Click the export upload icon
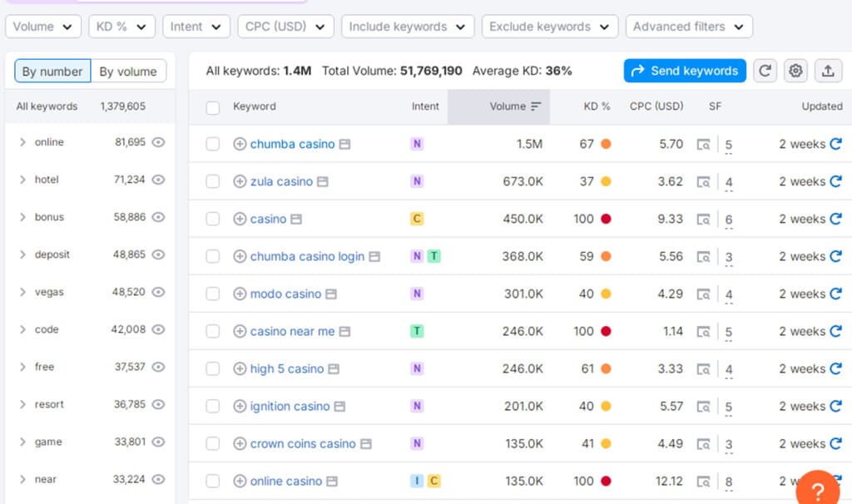 coord(828,71)
